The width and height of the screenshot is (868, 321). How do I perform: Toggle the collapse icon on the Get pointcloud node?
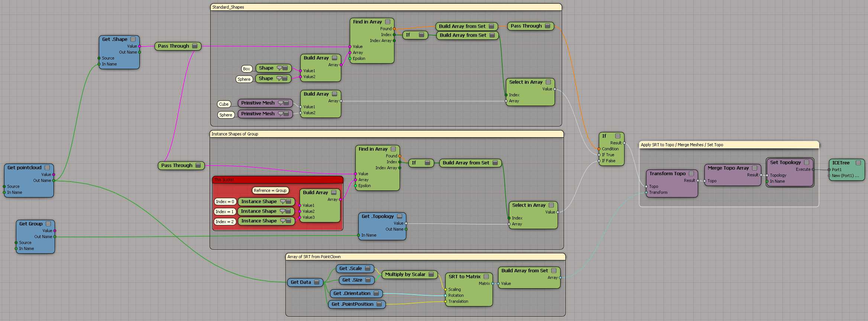(x=47, y=168)
